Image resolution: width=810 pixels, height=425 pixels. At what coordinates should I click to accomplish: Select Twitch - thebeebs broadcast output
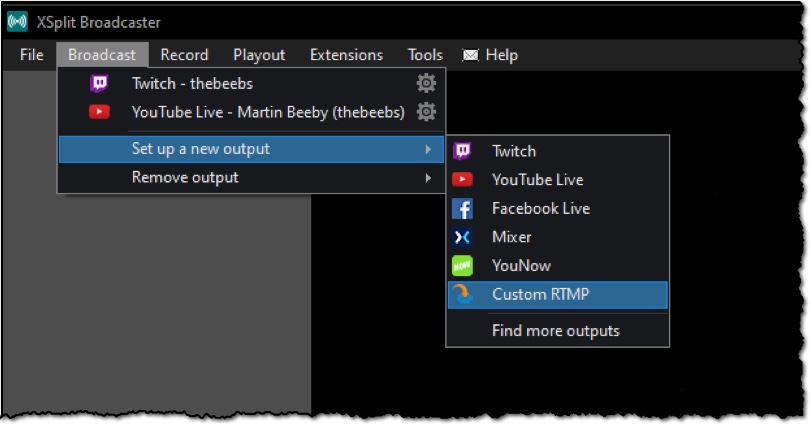252,83
